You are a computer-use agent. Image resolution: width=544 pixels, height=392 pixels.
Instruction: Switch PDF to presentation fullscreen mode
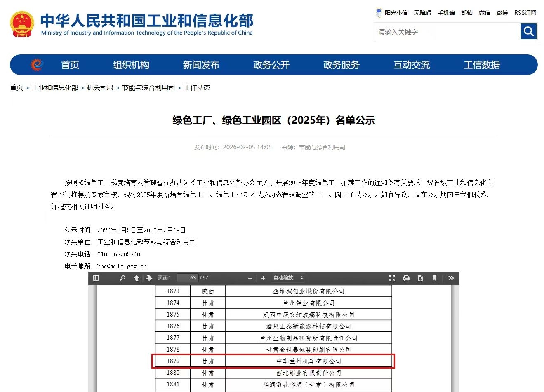coord(392,278)
